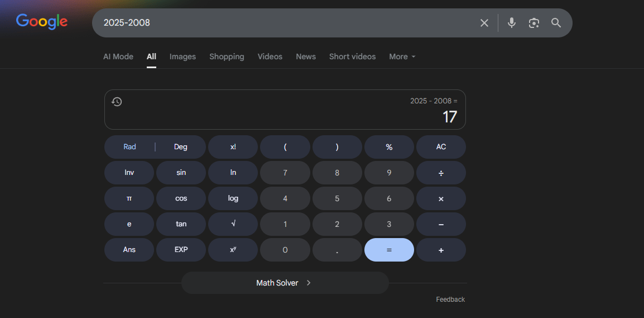Switch calculator to Rad mode
The width and height of the screenshot is (644, 318).
(x=130, y=147)
